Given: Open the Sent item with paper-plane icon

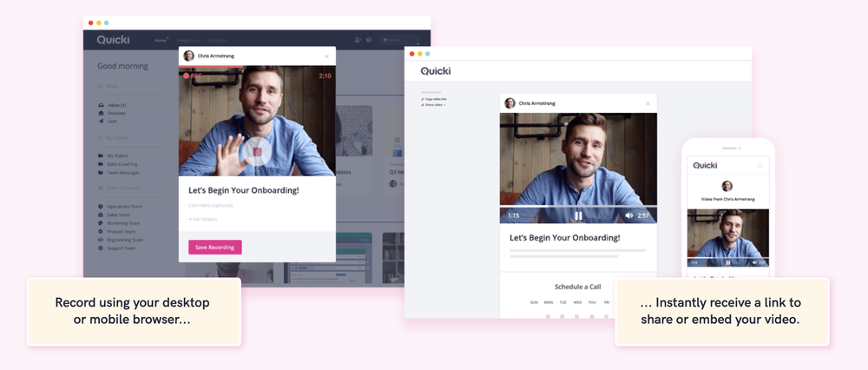Looking at the screenshot, I should pyautogui.click(x=108, y=121).
